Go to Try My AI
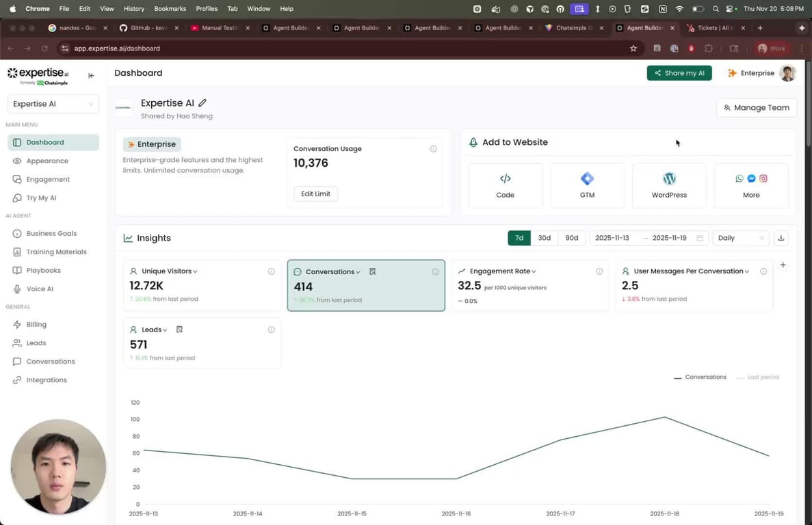Image resolution: width=812 pixels, height=525 pixels. 53,198
